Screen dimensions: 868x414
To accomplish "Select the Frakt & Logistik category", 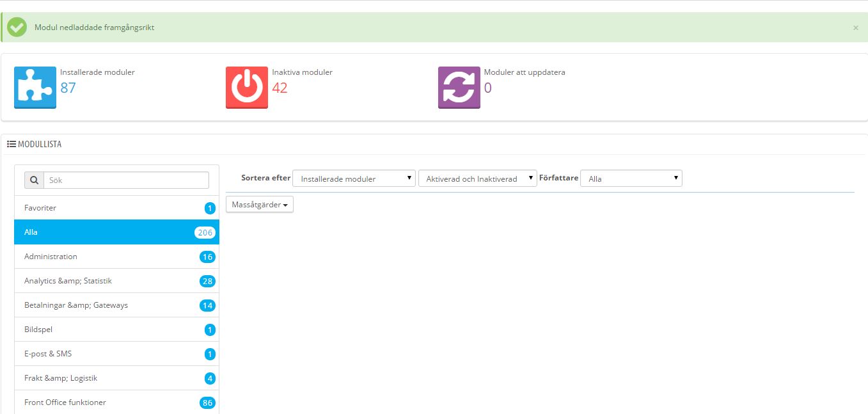I will 116,378.
